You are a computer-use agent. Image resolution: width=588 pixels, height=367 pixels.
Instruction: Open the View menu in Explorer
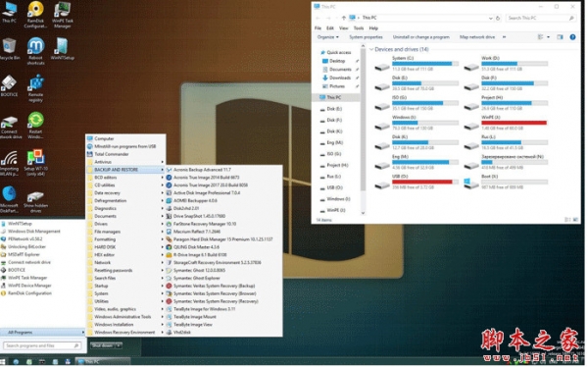[x=344, y=28]
